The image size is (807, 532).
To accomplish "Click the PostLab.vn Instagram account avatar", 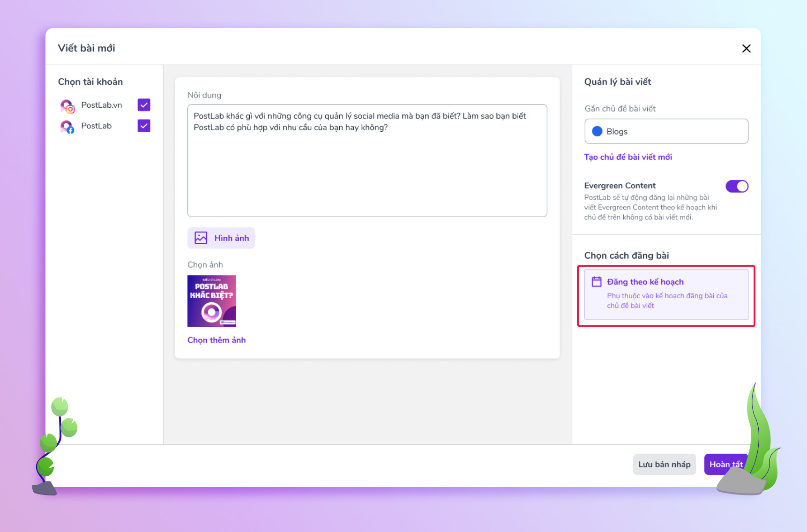I will pyautogui.click(x=67, y=106).
